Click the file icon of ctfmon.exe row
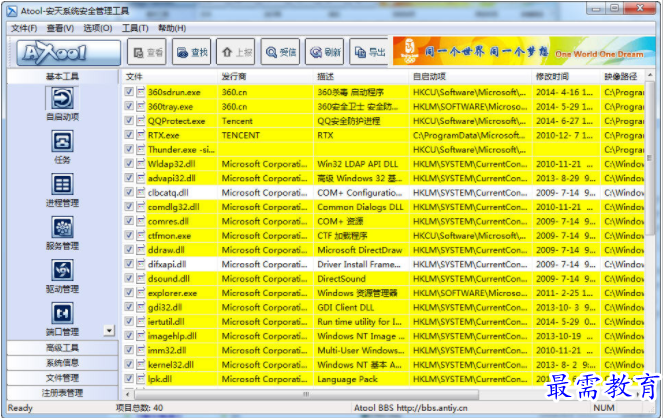The image size is (668, 418). tap(141, 235)
